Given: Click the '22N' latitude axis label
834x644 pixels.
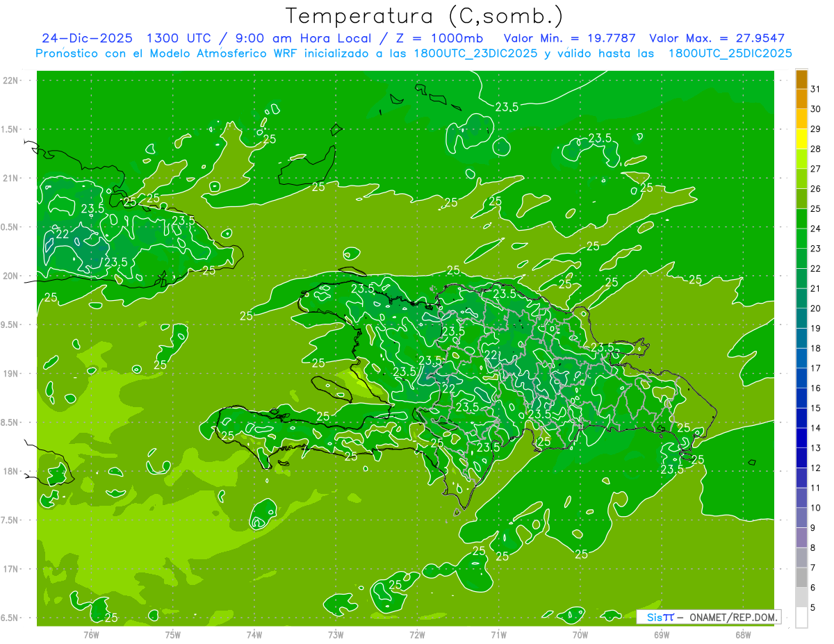Looking at the screenshot, I should tap(11, 81).
